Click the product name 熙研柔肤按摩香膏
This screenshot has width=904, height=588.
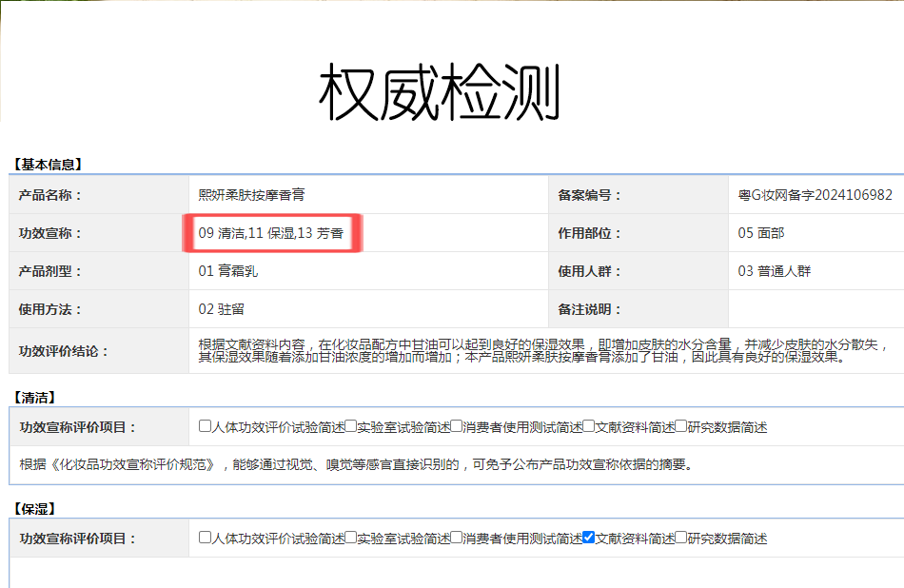[x=251, y=195]
